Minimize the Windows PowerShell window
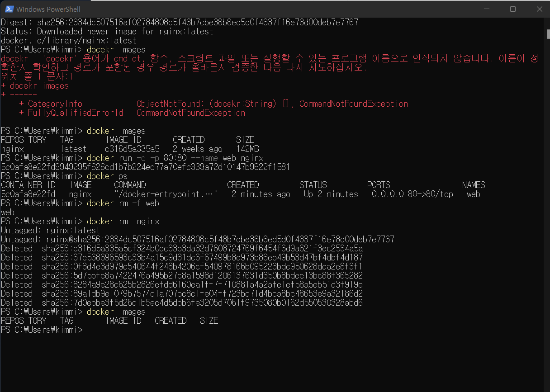Image resolution: width=550 pixels, height=392 pixels. (486, 9)
